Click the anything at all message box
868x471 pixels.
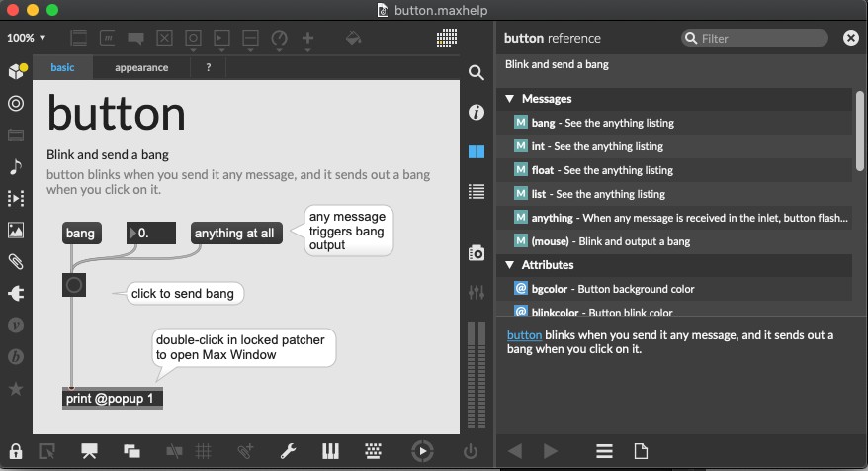pos(236,234)
